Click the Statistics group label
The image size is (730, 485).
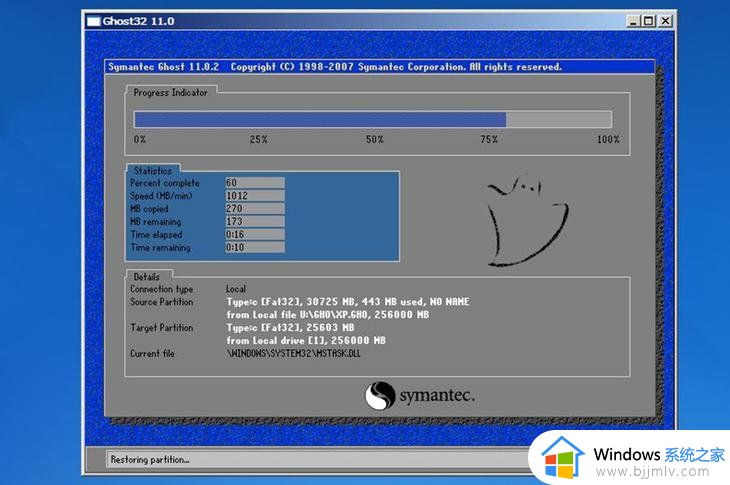tap(153, 171)
